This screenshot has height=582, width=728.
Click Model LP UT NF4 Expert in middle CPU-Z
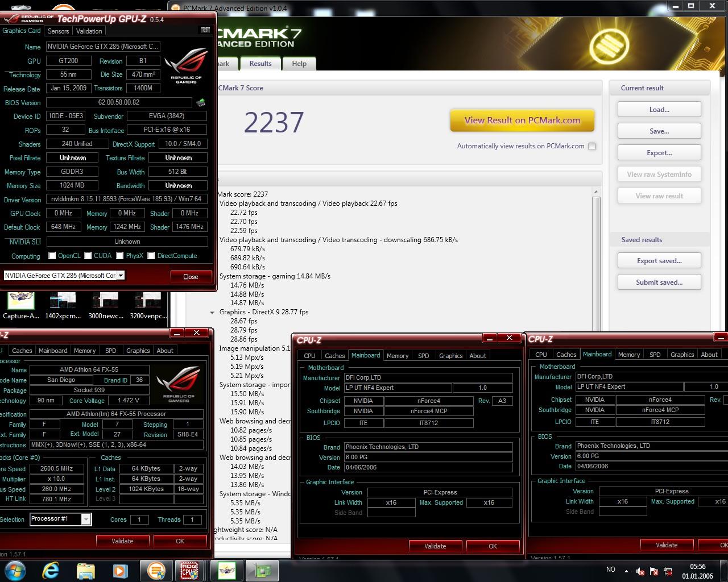click(x=398, y=388)
